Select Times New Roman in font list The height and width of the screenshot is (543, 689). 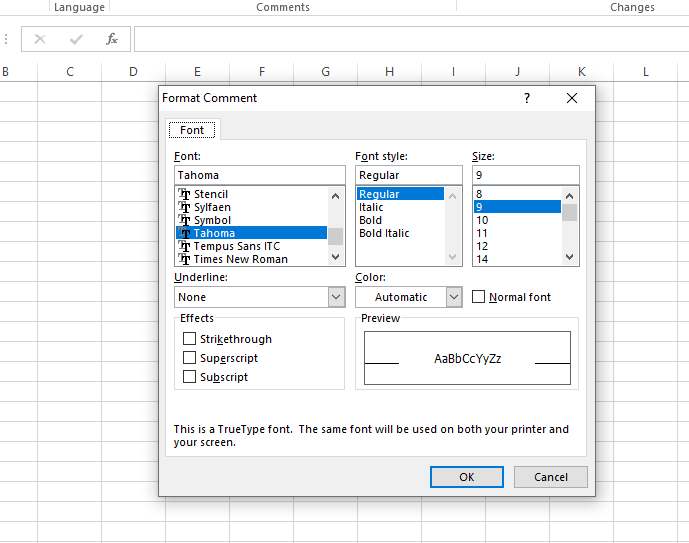[240, 259]
